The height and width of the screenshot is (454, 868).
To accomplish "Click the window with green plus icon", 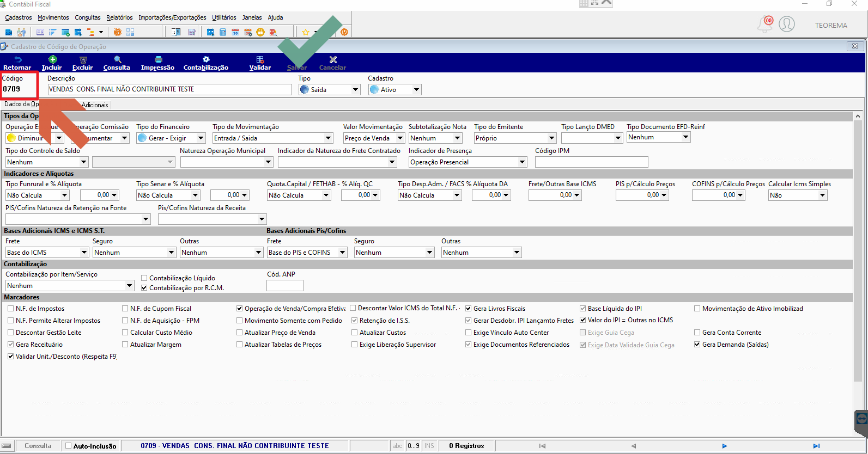I will (x=65, y=32).
